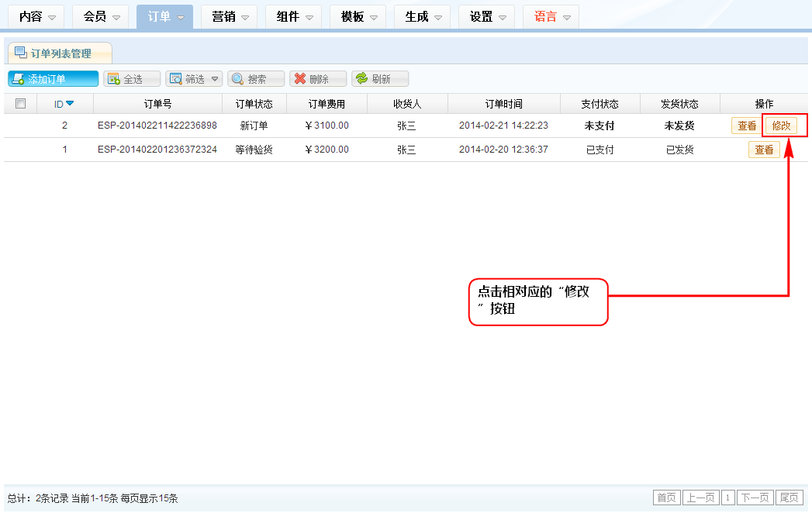Go to 下一页 (next page)
The image size is (812, 513).
point(755,498)
